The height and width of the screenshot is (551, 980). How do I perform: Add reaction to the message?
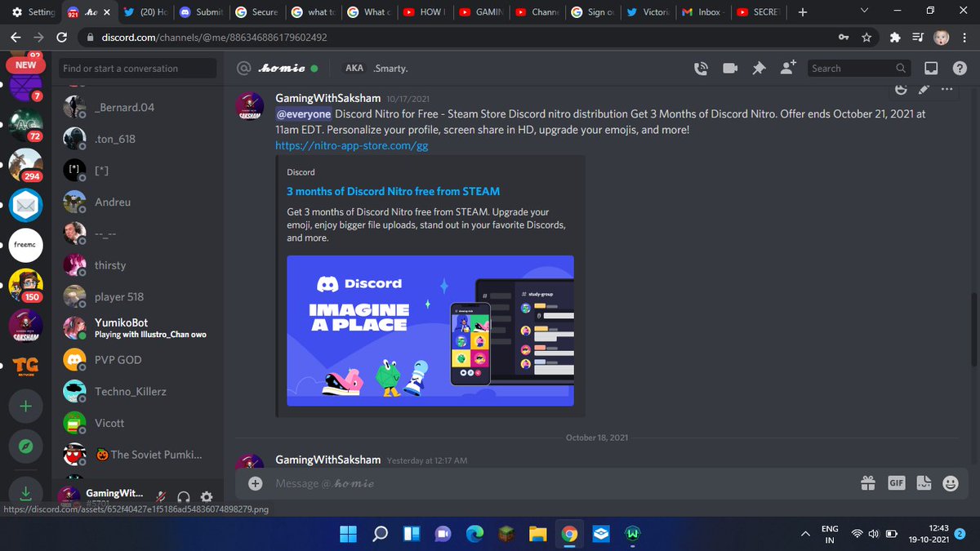(901, 89)
